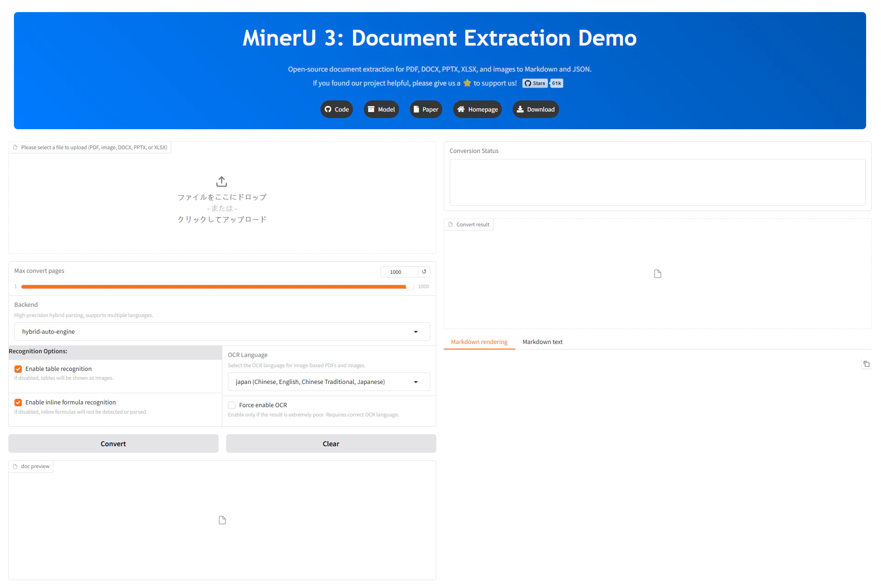Screen dimensions: 881x588
Task: Click the file upload drop zone text
Action: tap(222, 208)
